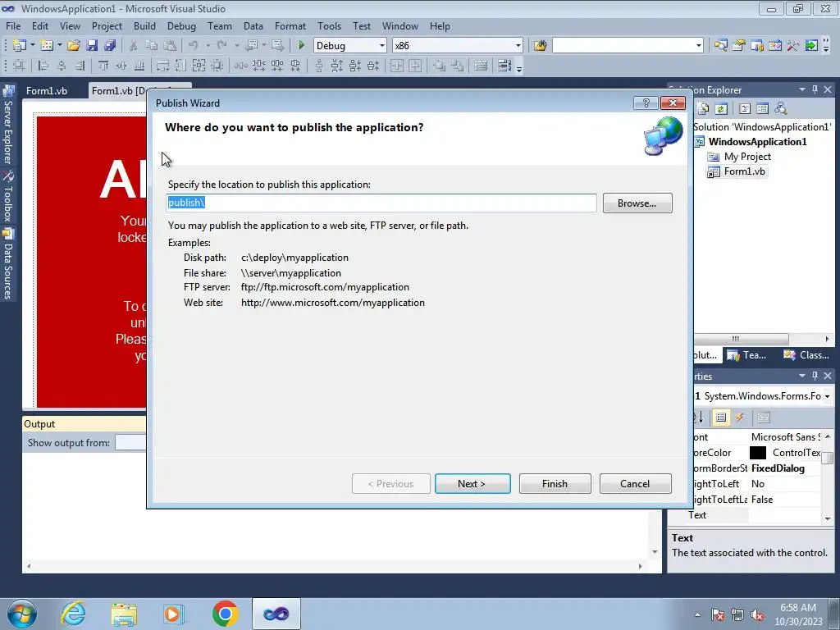The height and width of the screenshot is (630, 840).
Task: Open the Windows Start button
Action: pyautogui.click(x=22, y=614)
